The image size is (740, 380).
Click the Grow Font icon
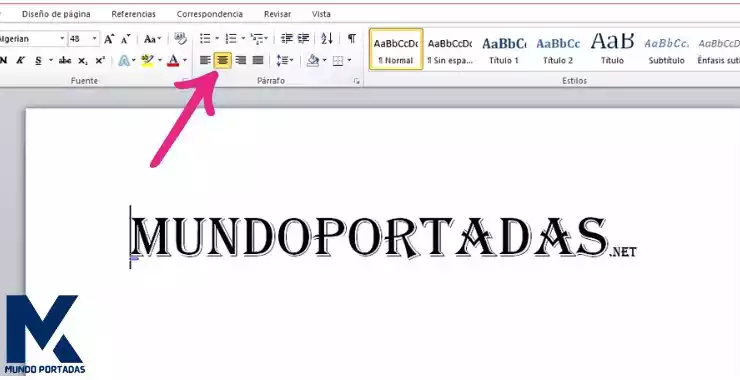[x=109, y=39]
